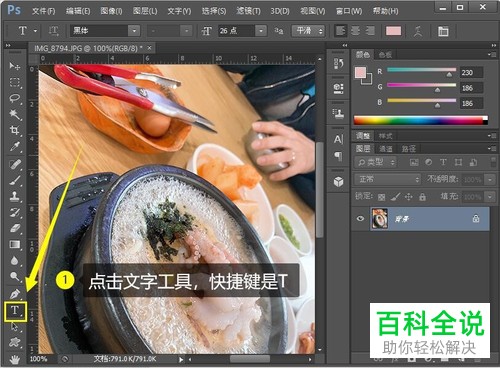Select the Brush tool
The height and width of the screenshot is (368, 500).
click(15, 180)
